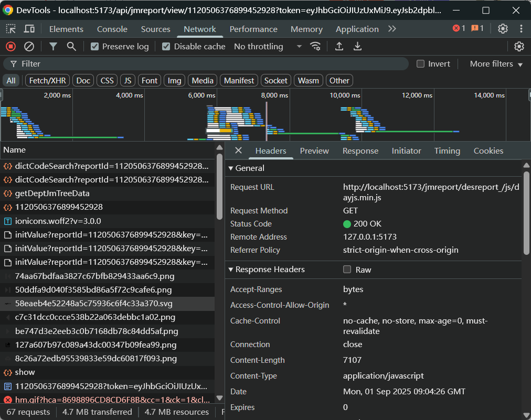Select the ionicons.woff2?v=3.0.0 request
The image size is (531, 420).
[x=108, y=221]
